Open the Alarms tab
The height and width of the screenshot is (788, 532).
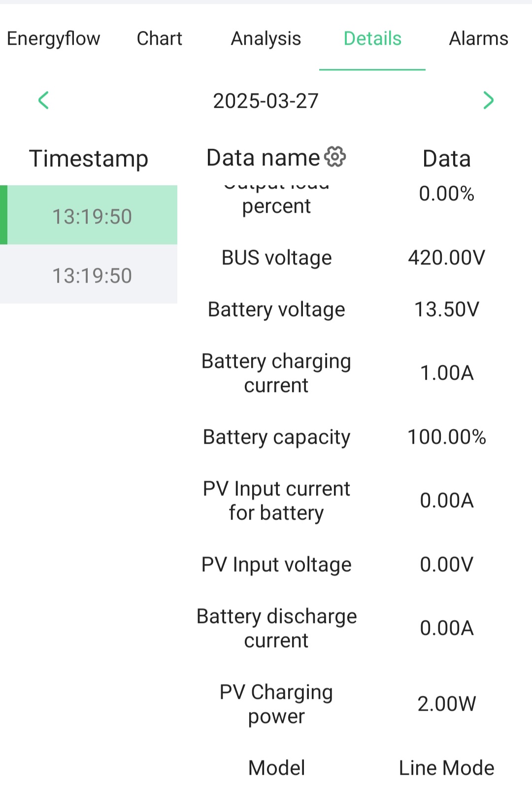tap(479, 38)
